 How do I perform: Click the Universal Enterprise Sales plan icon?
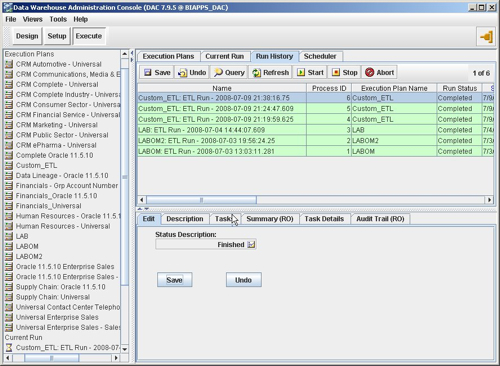click(x=9, y=317)
